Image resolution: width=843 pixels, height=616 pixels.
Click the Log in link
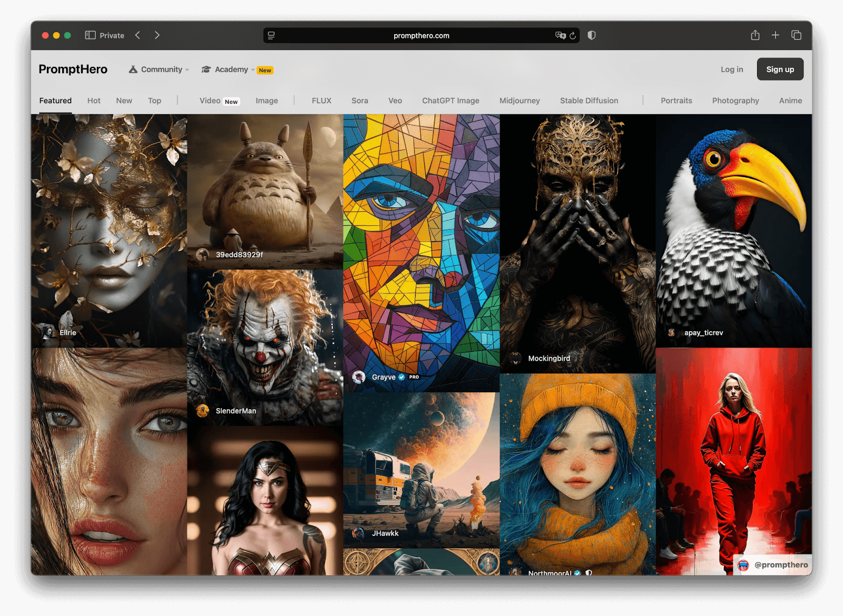732,69
